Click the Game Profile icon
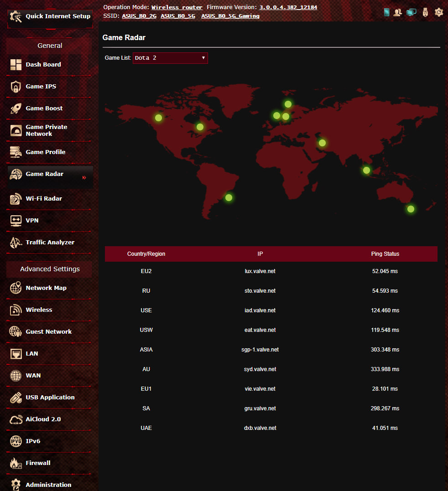This screenshot has width=448, height=491. pyautogui.click(x=16, y=152)
